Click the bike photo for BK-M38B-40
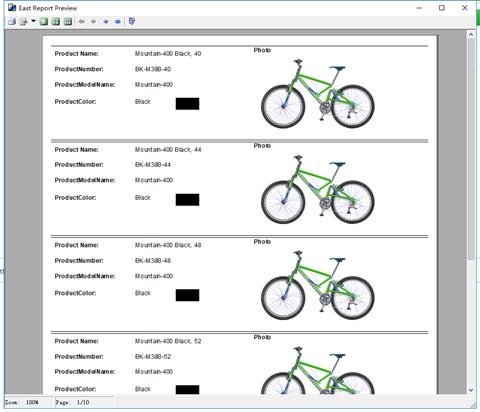The width and height of the screenshot is (480, 412). 318,94
